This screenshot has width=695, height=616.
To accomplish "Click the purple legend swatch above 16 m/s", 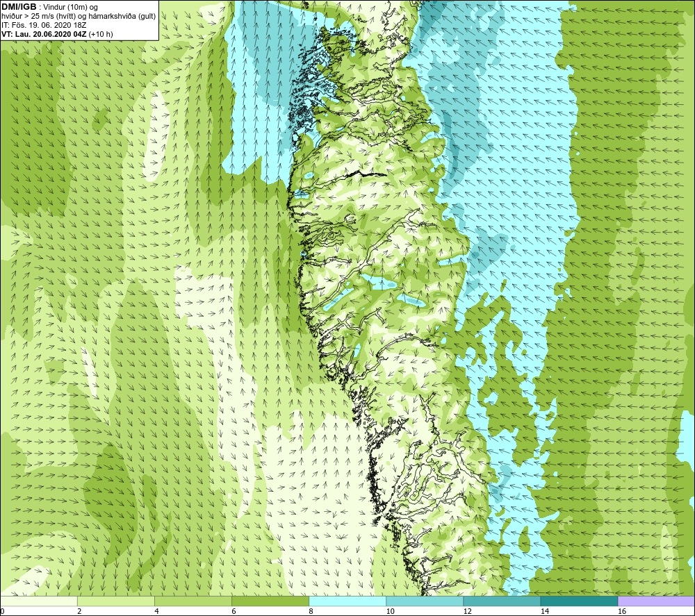I will tap(656, 601).
